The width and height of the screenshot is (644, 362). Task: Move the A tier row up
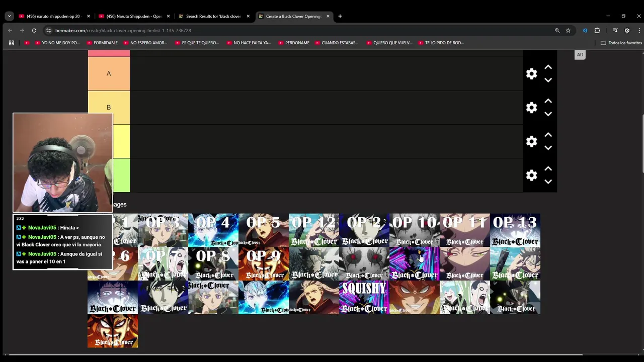point(548,67)
